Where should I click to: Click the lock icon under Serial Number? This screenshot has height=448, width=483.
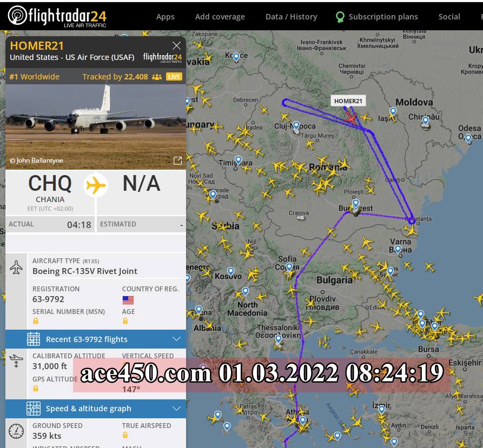coord(36,320)
